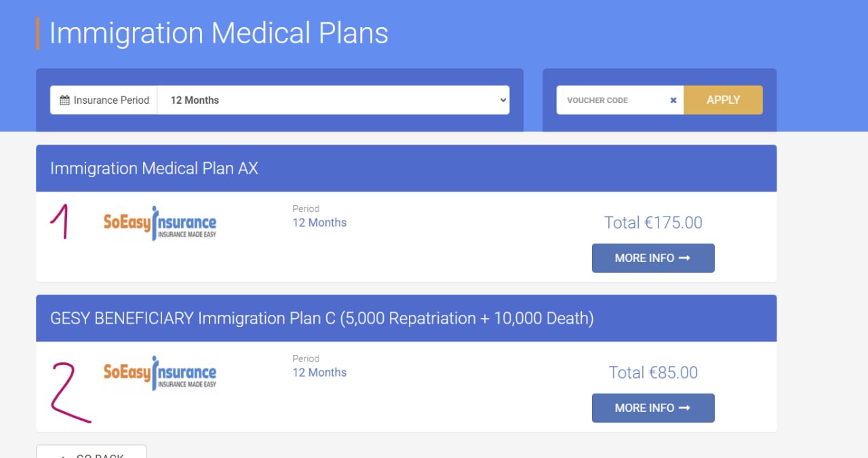Click the 12 Months period text in Plan AX
Screen dimensions: 868x458
pos(319,223)
